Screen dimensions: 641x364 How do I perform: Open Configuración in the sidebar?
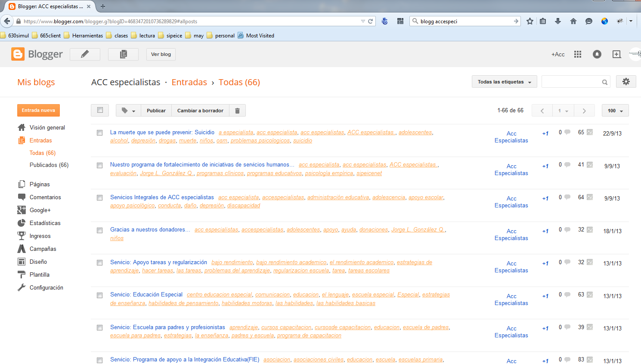pos(46,287)
